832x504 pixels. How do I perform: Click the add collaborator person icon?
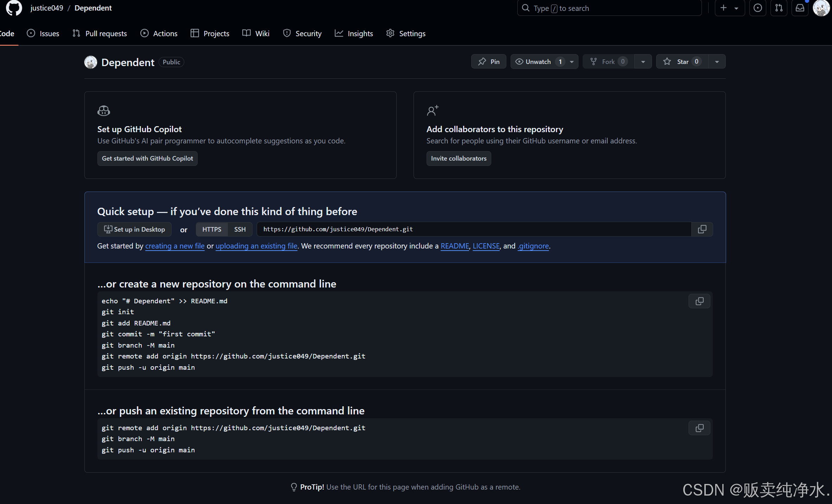click(x=433, y=111)
